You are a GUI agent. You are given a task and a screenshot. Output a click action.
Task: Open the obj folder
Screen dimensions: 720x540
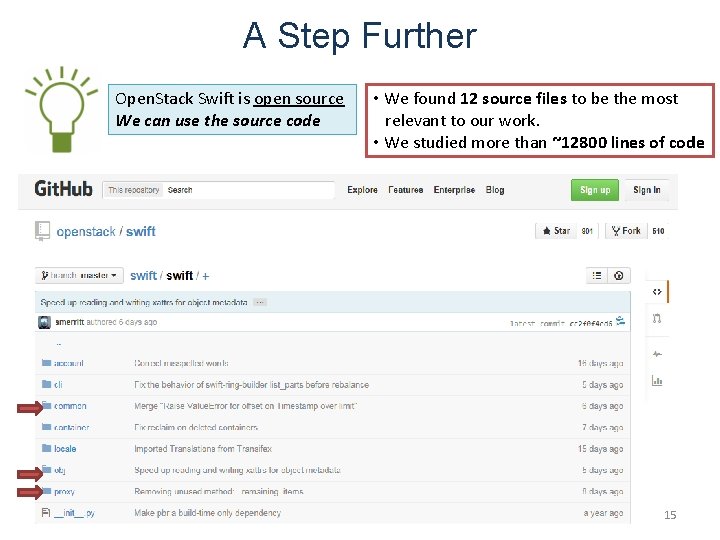point(59,470)
